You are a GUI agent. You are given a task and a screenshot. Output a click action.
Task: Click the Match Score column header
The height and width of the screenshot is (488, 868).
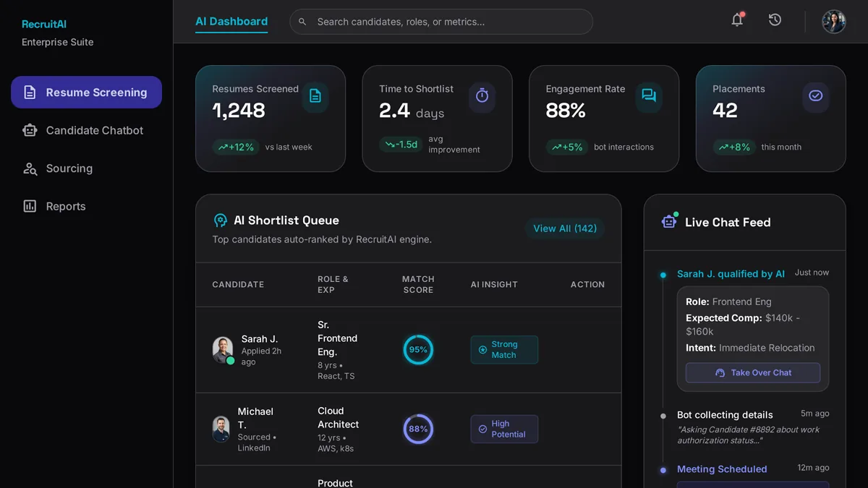(418, 285)
